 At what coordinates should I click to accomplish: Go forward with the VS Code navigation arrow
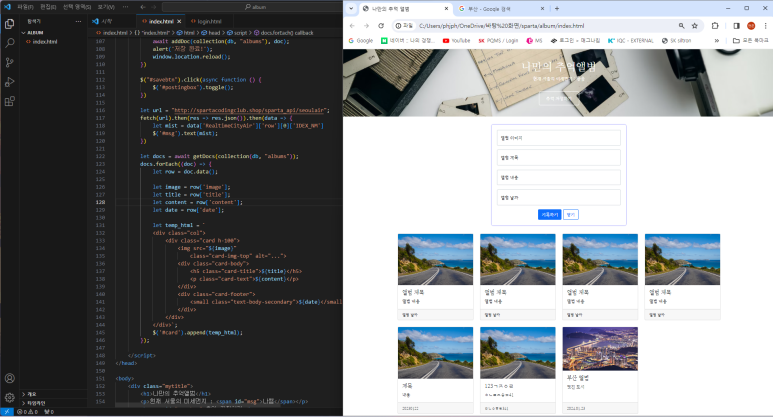(x=154, y=7)
